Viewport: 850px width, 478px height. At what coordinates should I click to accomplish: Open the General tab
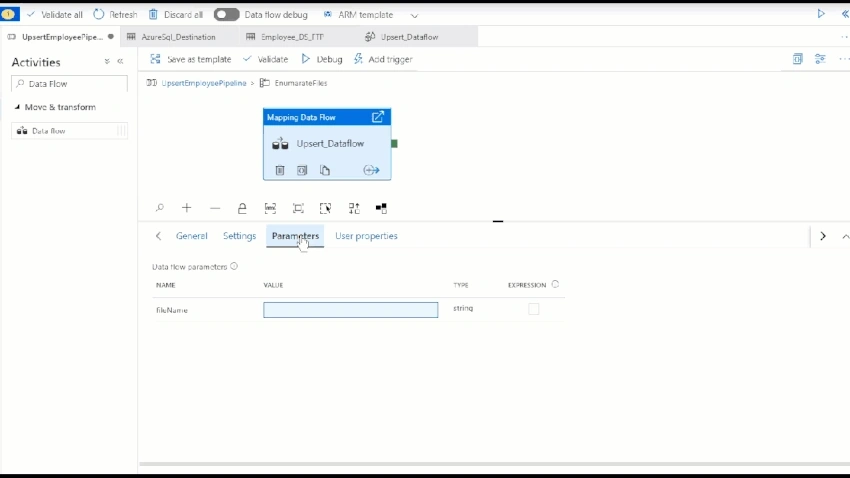click(x=191, y=236)
